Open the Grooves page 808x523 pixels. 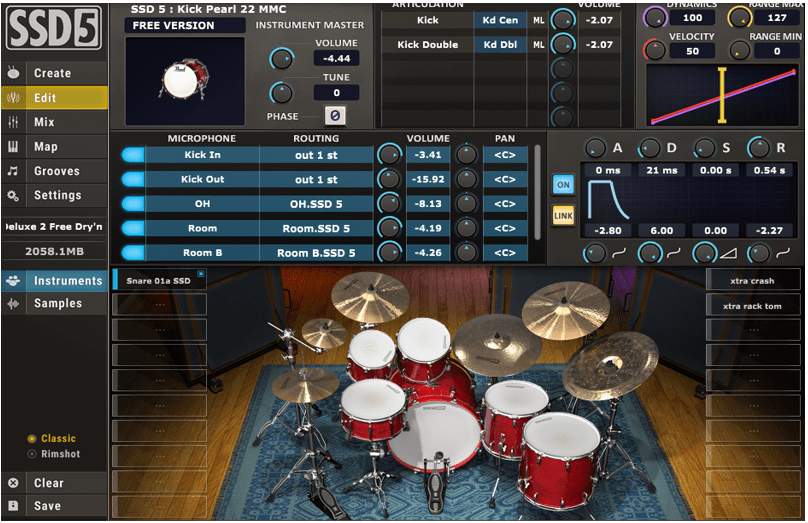(x=56, y=171)
